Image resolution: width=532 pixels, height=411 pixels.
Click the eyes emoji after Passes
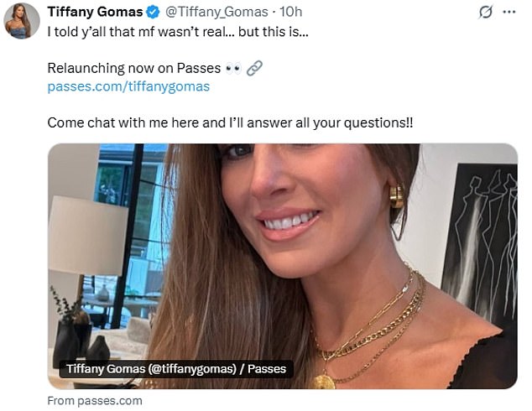[x=233, y=69]
